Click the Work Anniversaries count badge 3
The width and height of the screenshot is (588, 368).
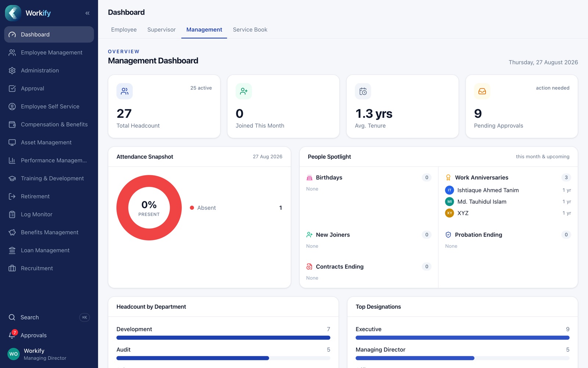click(566, 178)
